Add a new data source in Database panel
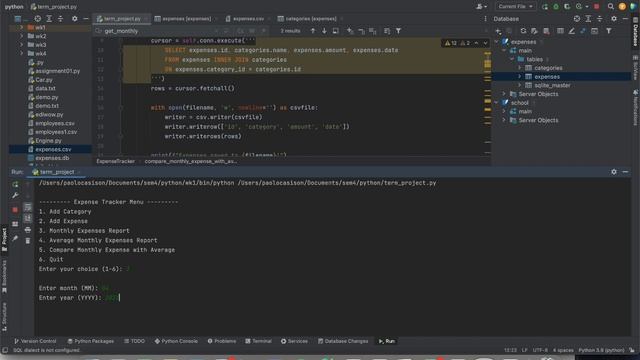640x360 pixels. (x=498, y=31)
